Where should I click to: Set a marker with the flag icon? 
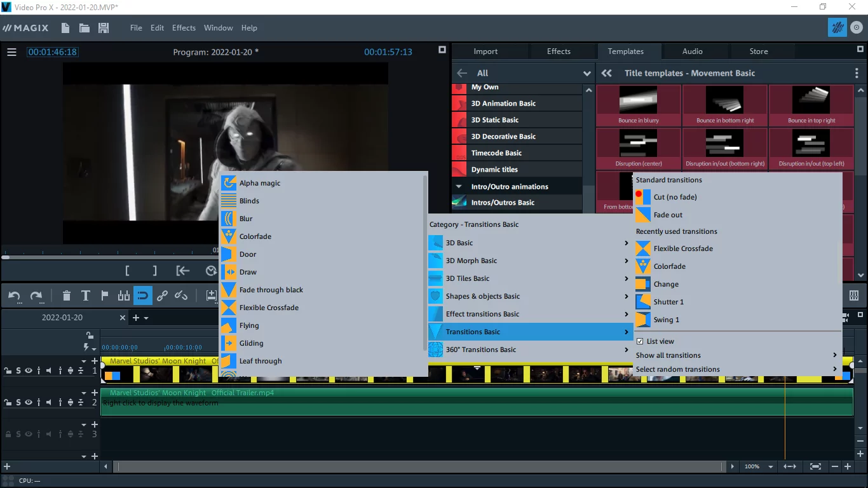point(105,295)
